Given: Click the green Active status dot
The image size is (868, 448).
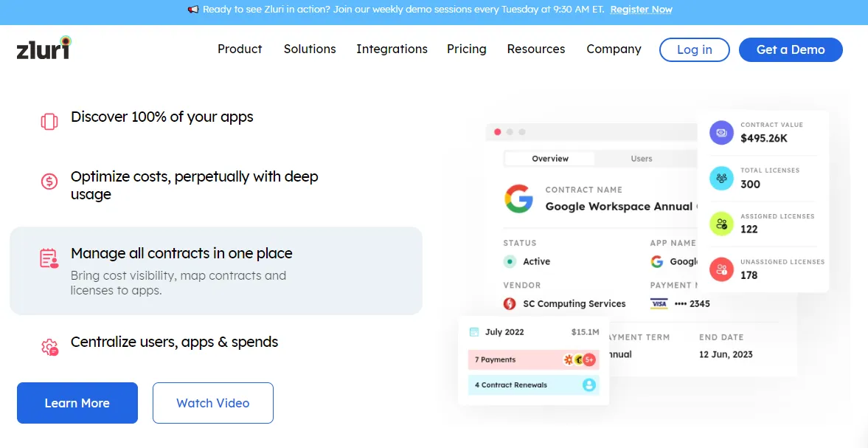Looking at the screenshot, I should (510, 261).
